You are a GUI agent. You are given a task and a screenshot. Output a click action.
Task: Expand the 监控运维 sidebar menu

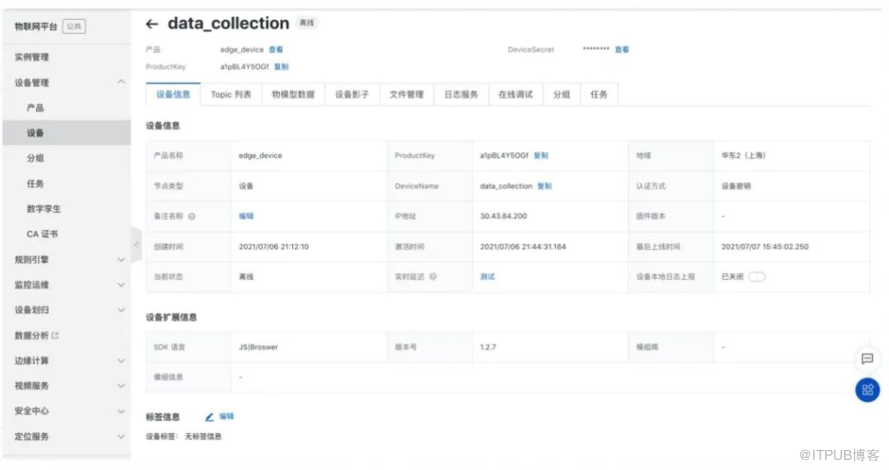[x=121, y=285]
